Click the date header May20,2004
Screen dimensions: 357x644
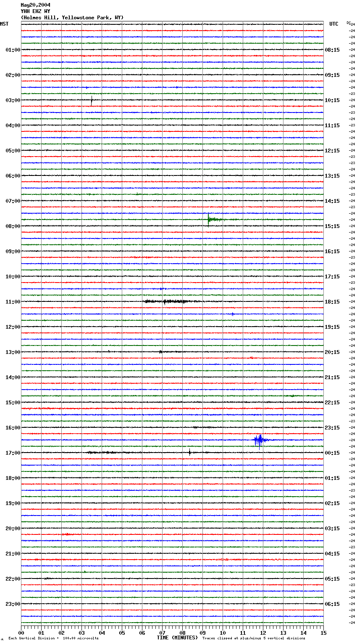tap(35, 5)
